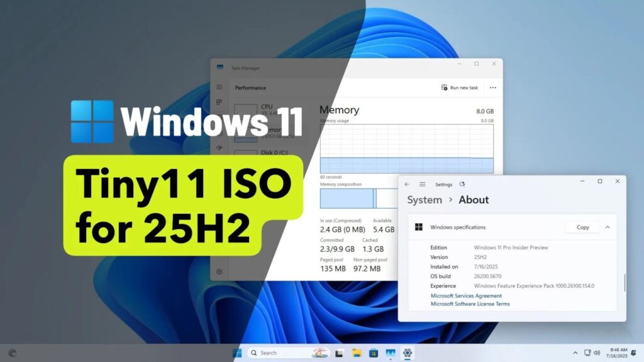Select the OS build value 26200.5670
The width and height of the screenshot is (644, 362).
pyautogui.click(x=487, y=277)
